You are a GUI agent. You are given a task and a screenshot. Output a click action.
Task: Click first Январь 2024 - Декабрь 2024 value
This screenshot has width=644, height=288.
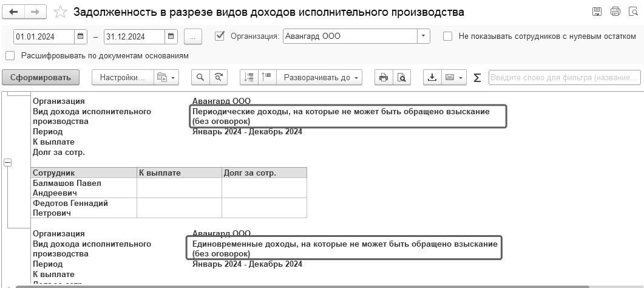point(247,132)
